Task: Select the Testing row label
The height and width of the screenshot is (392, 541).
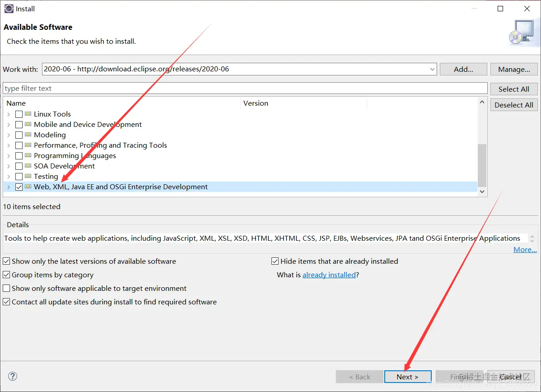Action: 46,176
